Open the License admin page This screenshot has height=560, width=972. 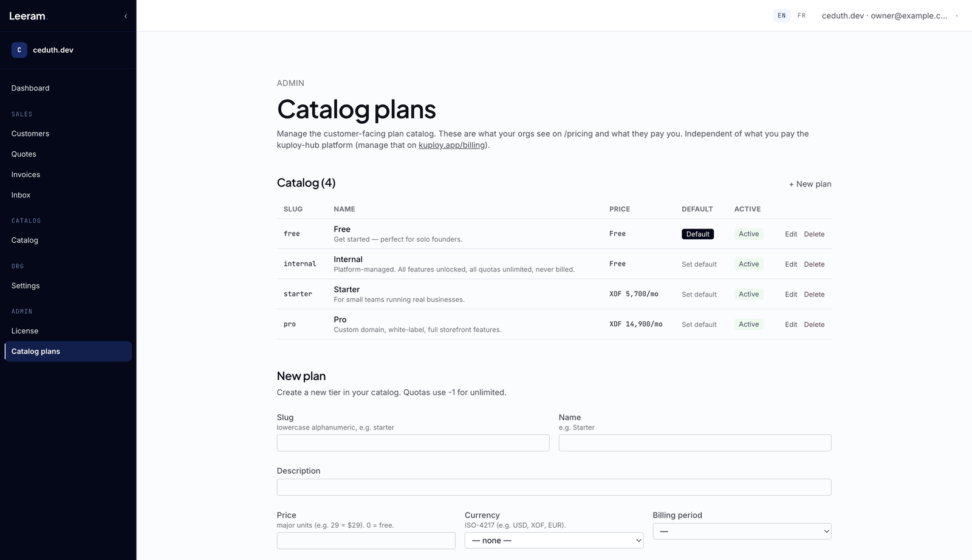[68, 331]
